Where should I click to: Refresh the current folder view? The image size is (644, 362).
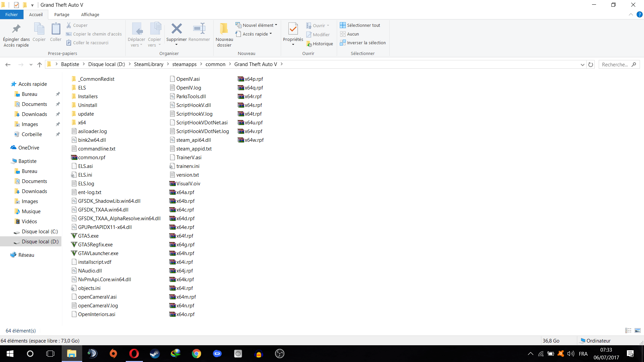point(591,64)
